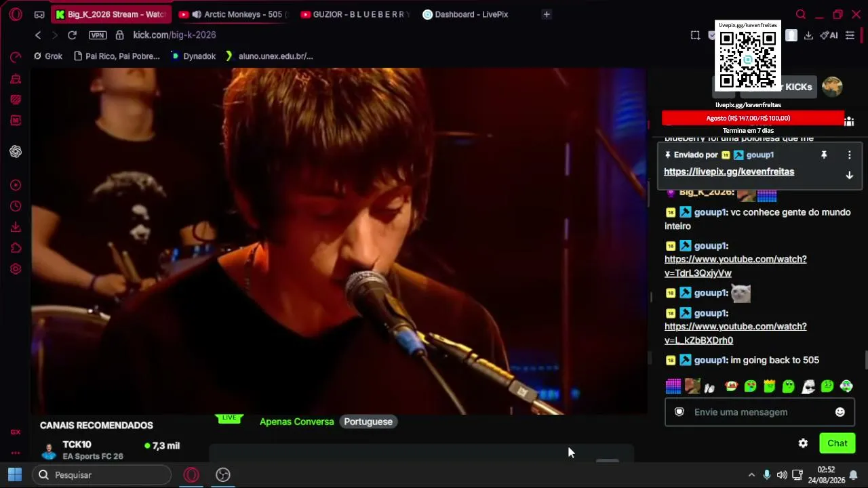The height and width of the screenshot is (488, 868).
Task: Open the chat identity shield icon
Action: [x=679, y=412]
